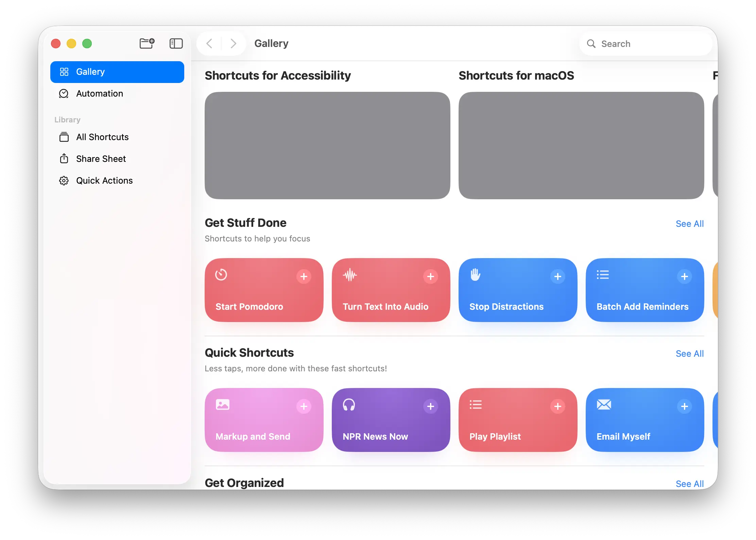This screenshot has height=540, width=756.
Task: Add the Start Pomodoro shortcut with plus
Action: point(304,276)
